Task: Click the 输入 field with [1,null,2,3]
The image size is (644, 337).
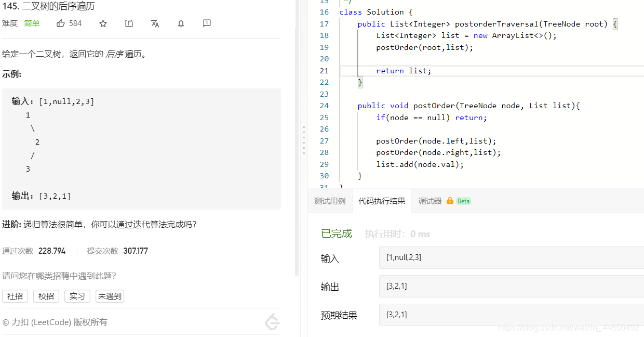Action: (x=512, y=257)
